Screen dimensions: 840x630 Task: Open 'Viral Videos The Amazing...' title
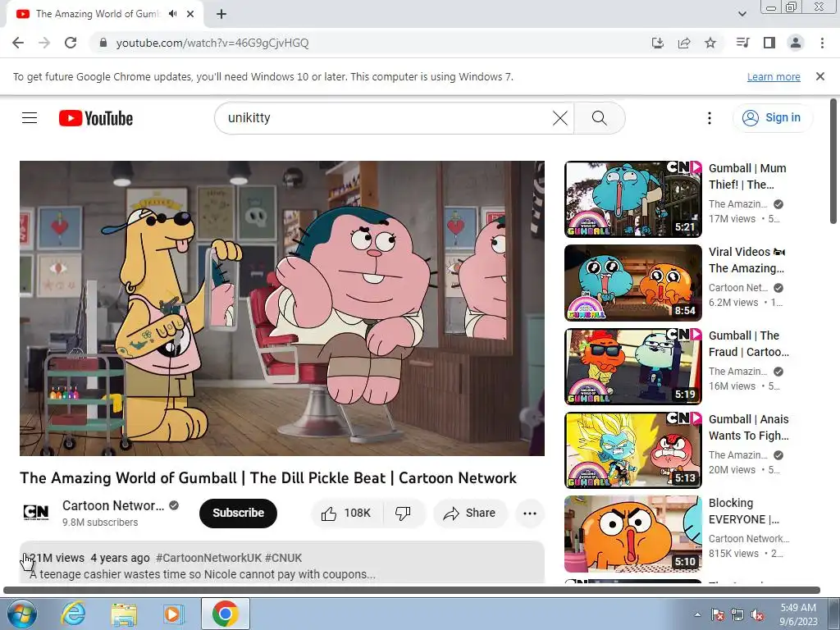pyautogui.click(x=746, y=260)
